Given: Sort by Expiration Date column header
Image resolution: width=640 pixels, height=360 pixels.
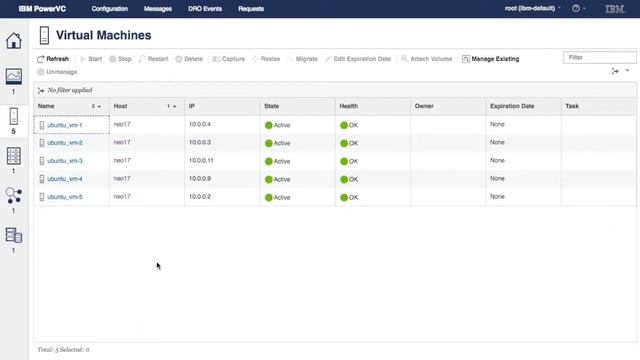Looking at the screenshot, I should (x=524, y=106).
